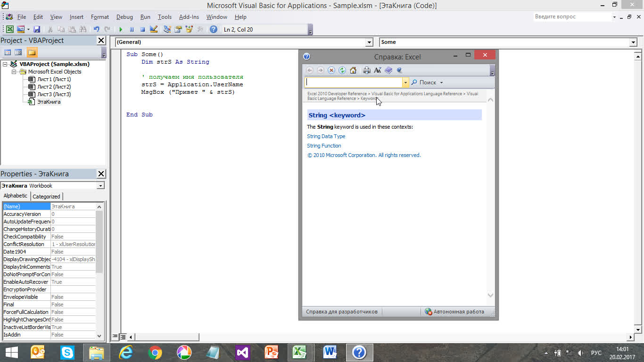Save the workbook with the floppy icon
644x362 pixels.
[37, 29]
